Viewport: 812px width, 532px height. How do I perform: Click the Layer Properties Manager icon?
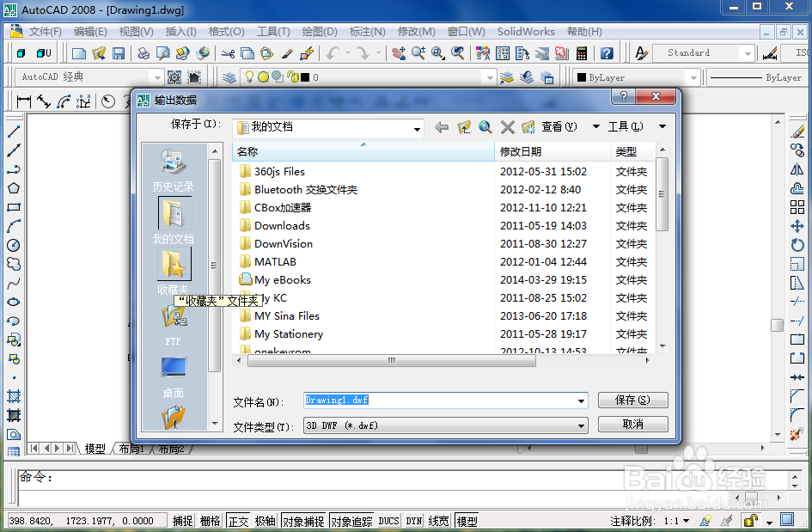point(229,77)
